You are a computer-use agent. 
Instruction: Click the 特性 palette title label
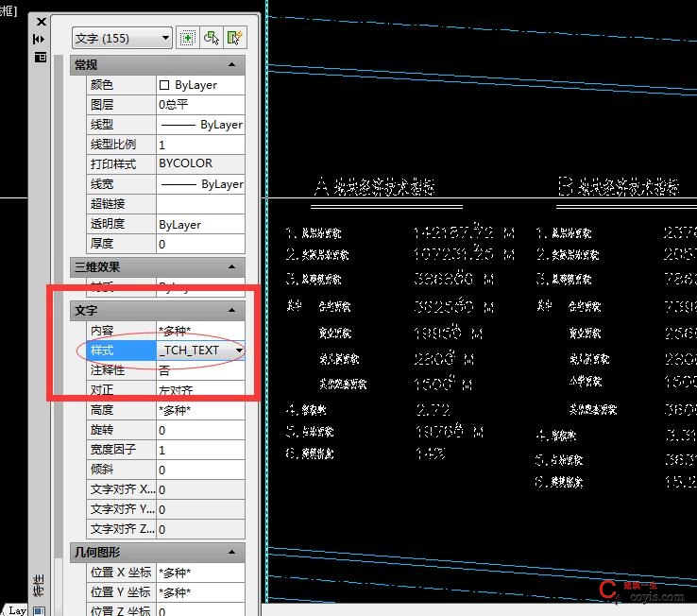click(39, 586)
